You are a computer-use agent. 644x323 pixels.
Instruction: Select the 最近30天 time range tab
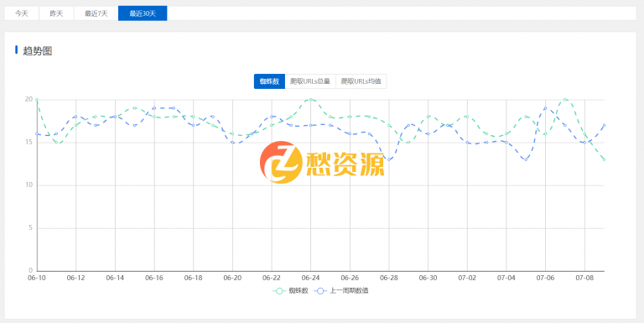[x=143, y=13]
